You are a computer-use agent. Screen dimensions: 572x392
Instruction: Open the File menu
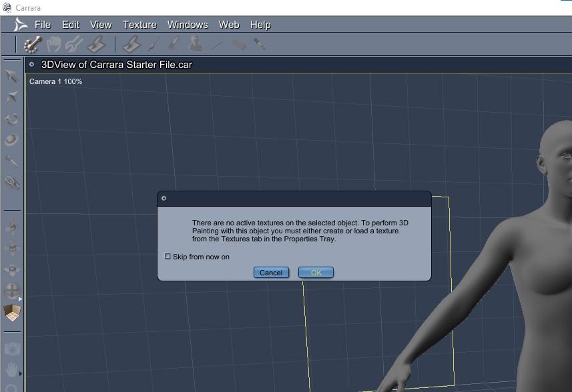click(x=43, y=25)
